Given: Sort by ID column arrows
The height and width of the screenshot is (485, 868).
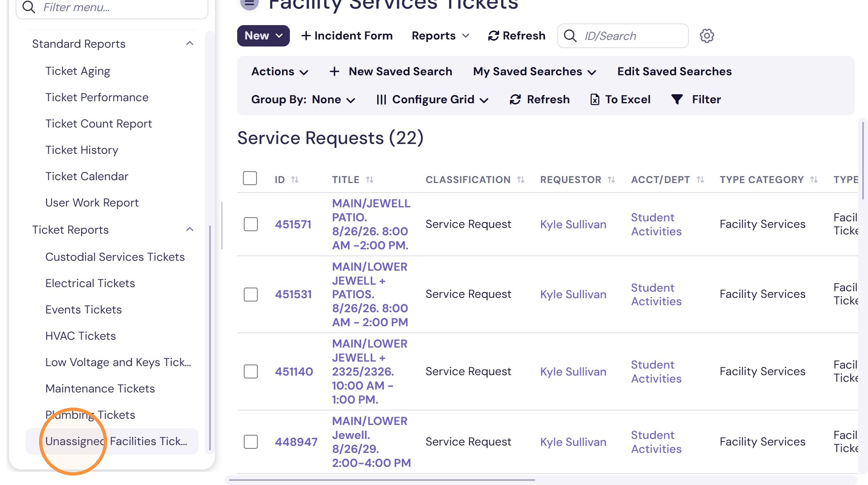Looking at the screenshot, I should (x=295, y=180).
